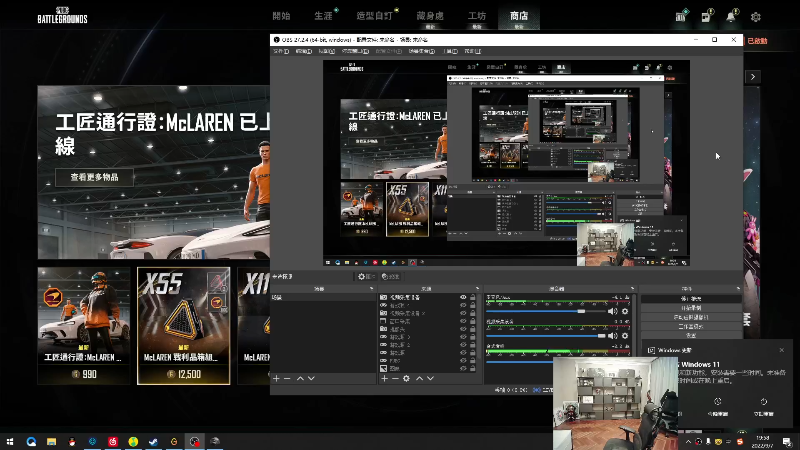Open PUBG pass icon with green badge
This screenshot has height=450, width=800.
[681, 16]
